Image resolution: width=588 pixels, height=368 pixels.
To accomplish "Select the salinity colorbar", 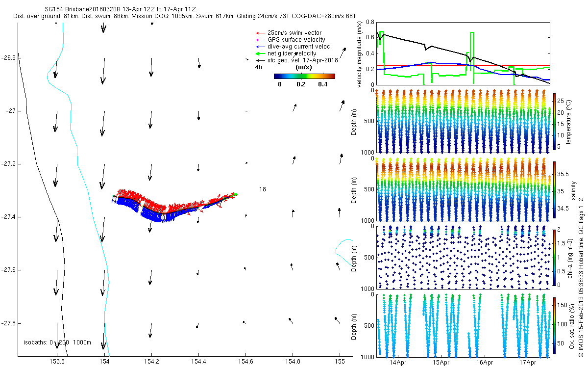I will coord(555,189).
